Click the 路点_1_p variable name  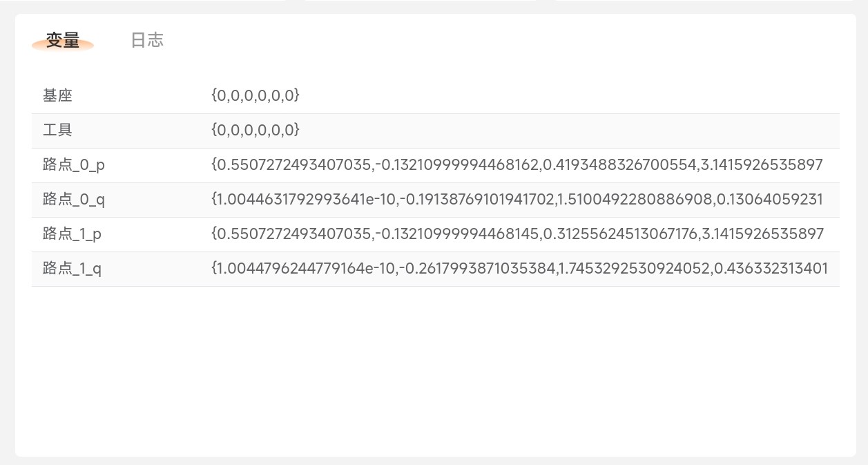pos(73,234)
